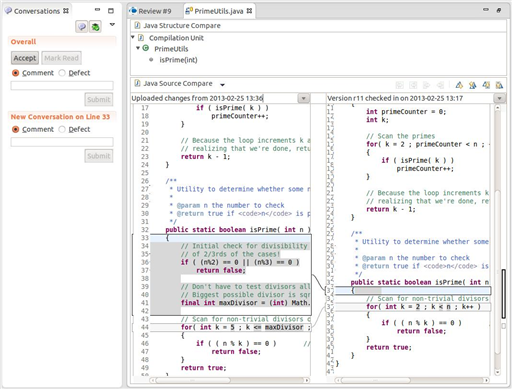The height and width of the screenshot is (389, 512).
Task: Click the right pane scroll-down arrow
Action: tap(497, 372)
